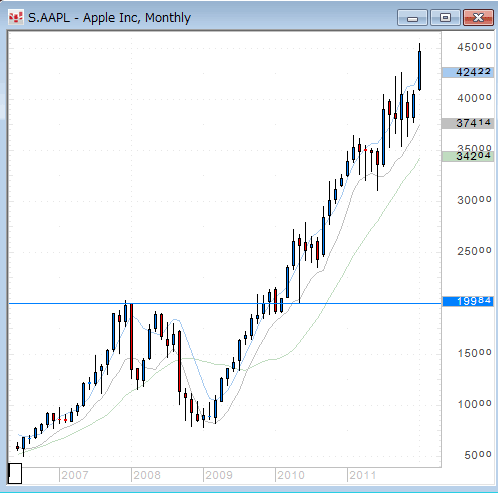Click the 50.00 price axis label
This screenshot has height=493, width=498.
[x=478, y=455]
